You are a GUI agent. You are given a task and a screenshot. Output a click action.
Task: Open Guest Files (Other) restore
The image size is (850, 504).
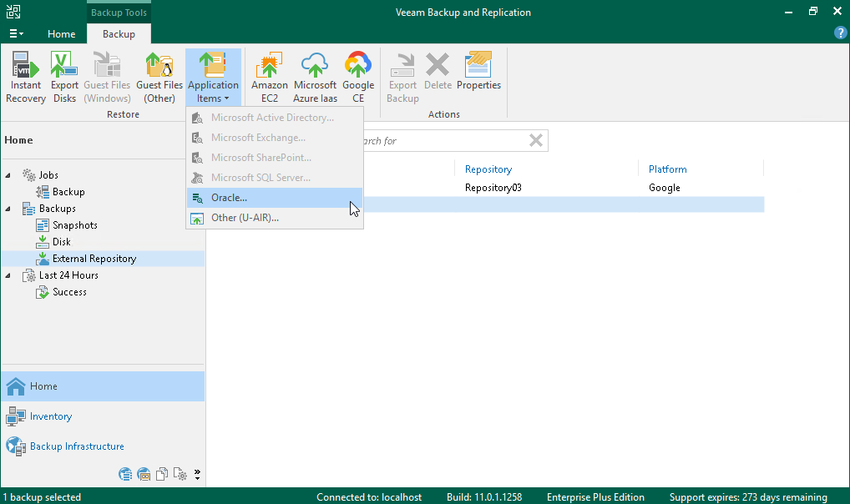coord(159,77)
